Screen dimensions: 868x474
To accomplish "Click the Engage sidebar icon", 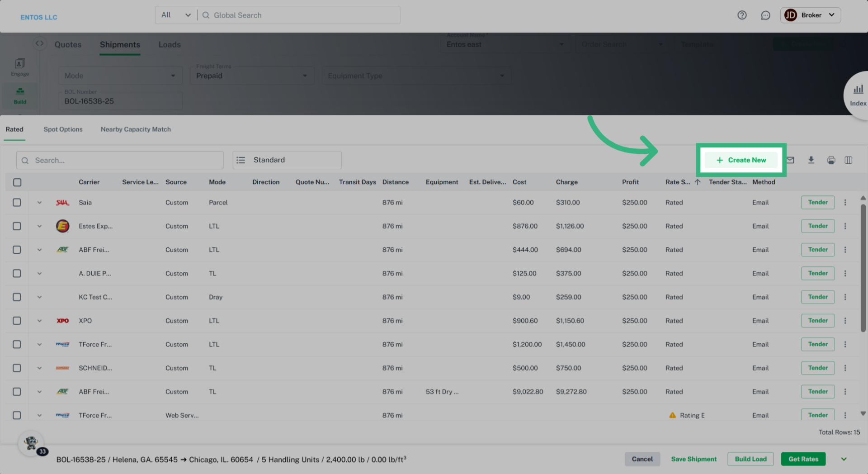I will tap(20, 67).
